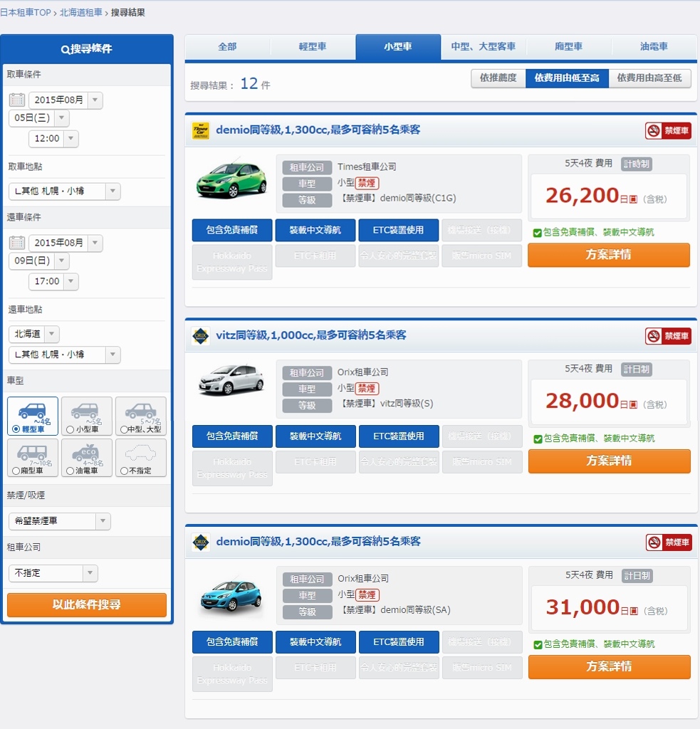The image size is (700, 729).
Task: Open the 北海道 region dropdown
Action: pos(34,334)
